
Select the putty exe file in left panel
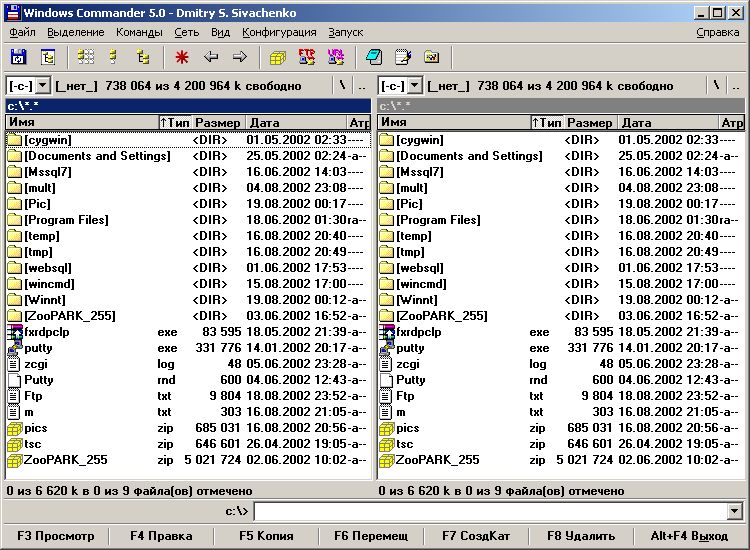(39, 348)
